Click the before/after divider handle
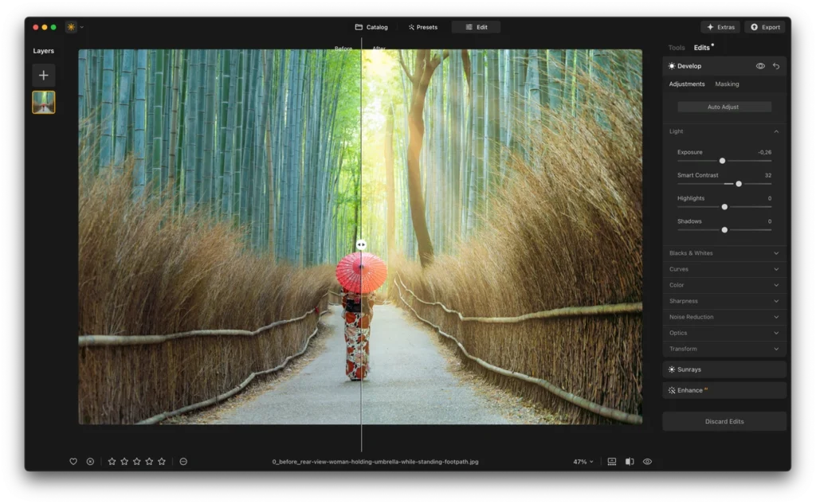The image size is (816, 504). (361, 245)
